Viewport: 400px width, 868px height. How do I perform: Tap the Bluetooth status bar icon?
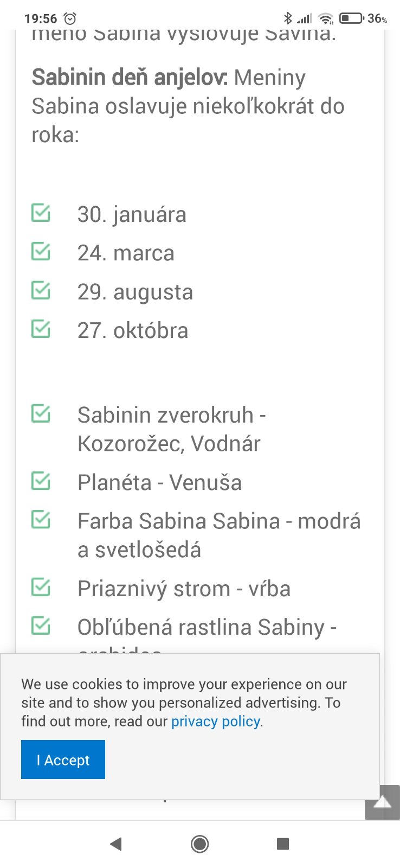[288, 18]
